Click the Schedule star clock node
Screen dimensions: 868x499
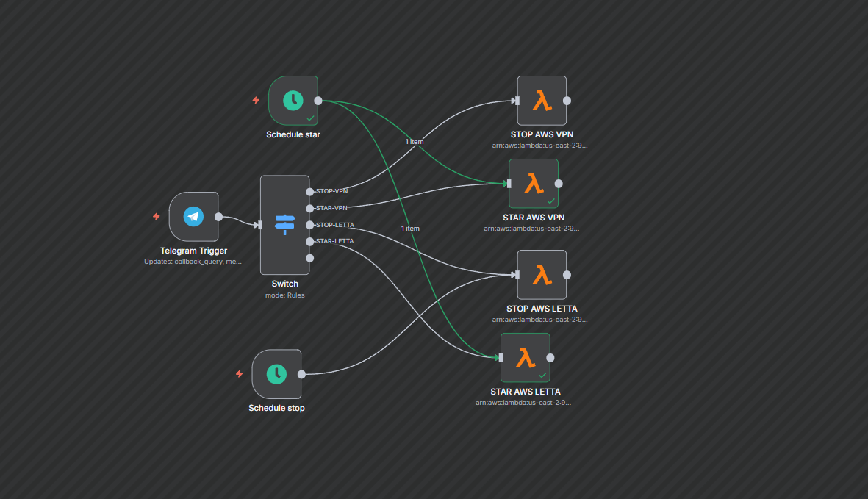[293, 101]
